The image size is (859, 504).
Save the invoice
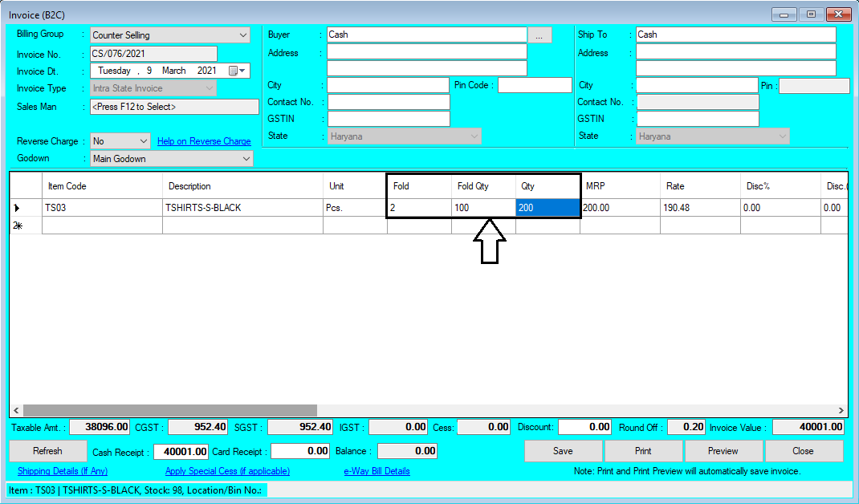tap(564, 451)
